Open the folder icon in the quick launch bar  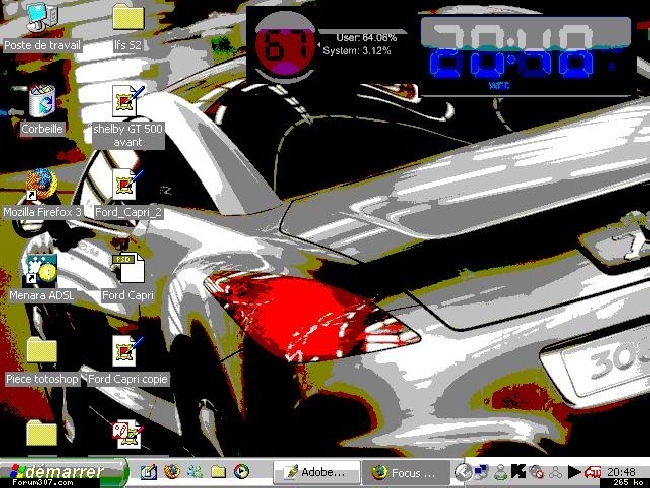(218, 472)
